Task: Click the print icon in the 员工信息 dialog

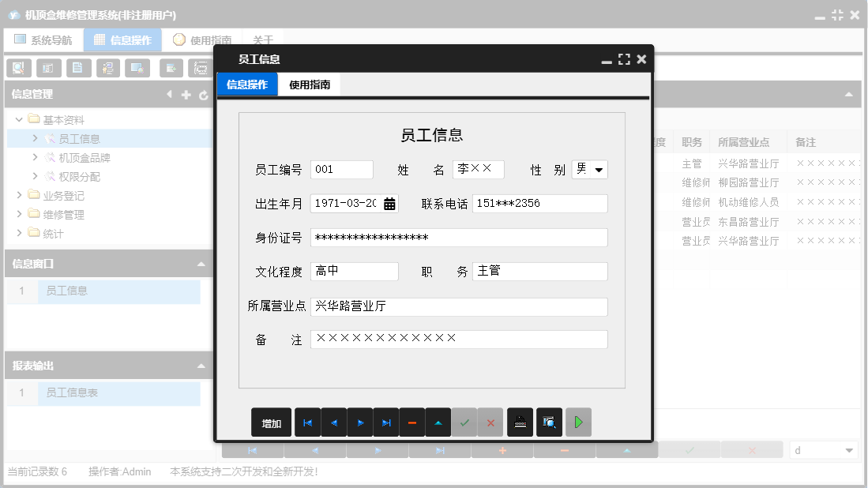Action: (520, 422)
